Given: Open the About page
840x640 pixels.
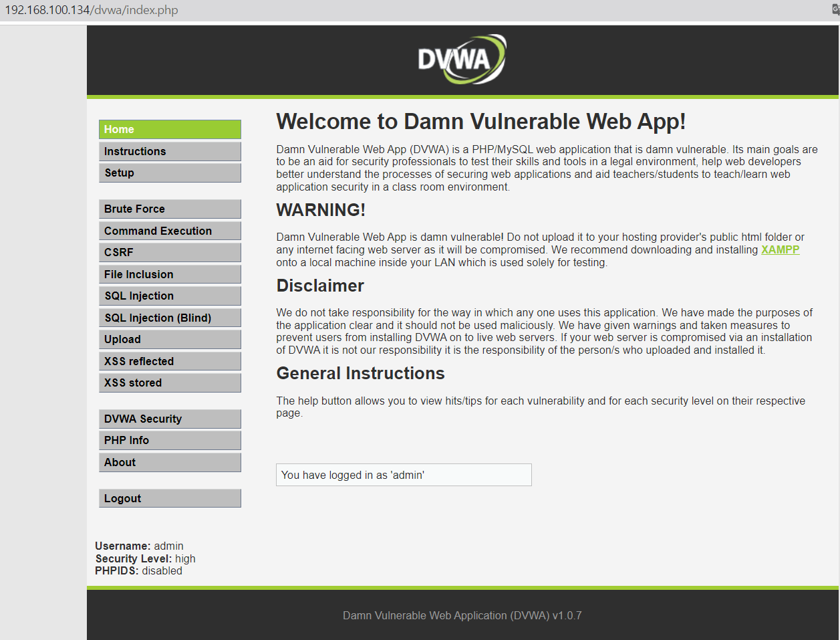Looking at the screenshot, I should point(170,462).
